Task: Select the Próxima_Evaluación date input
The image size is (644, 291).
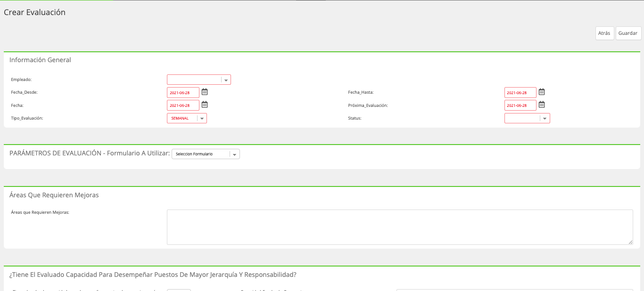Action: pyautogui.click(x=520, y=105)
